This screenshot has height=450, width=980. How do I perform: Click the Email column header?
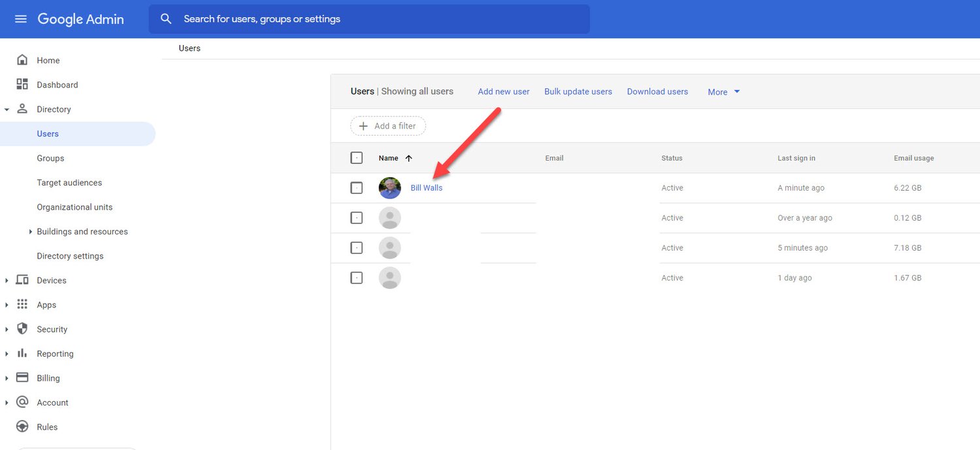coord(554,158)
